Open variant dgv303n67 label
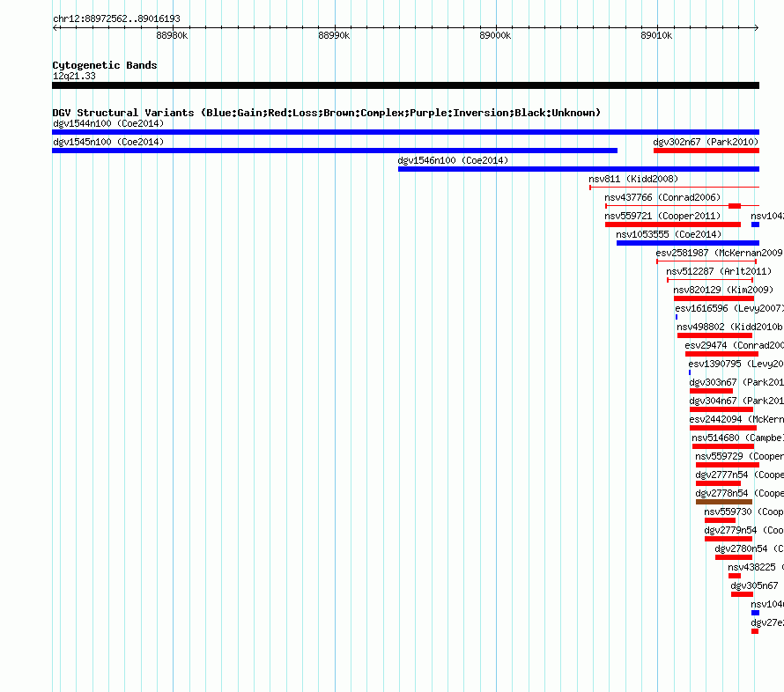Image resolution: width=784 pixels, height=692 pixels. (736, 382)
